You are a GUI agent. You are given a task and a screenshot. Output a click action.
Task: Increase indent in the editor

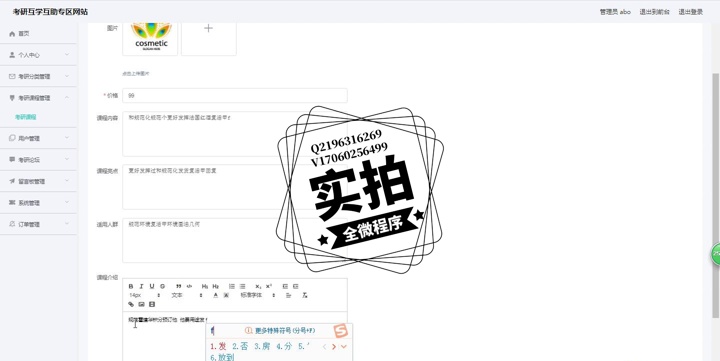(x=296, y=286)
